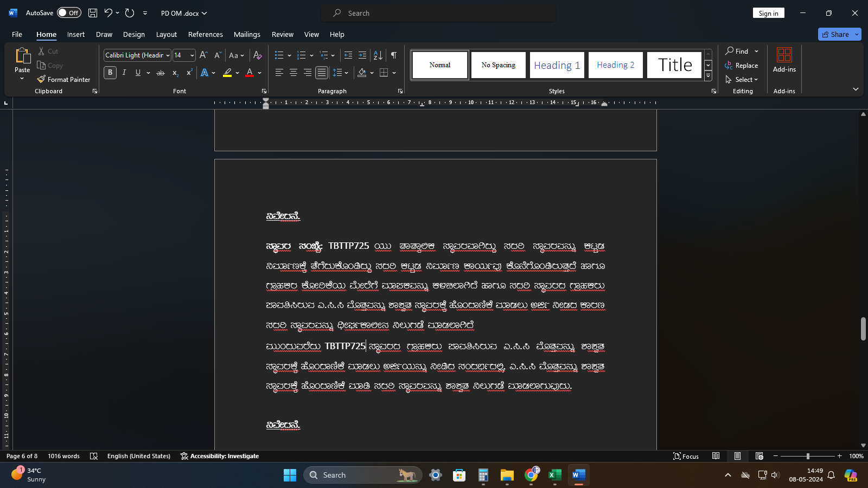Toggle Bold formatting
This screenshot has width=868, height=488.
tap(110, 73)
